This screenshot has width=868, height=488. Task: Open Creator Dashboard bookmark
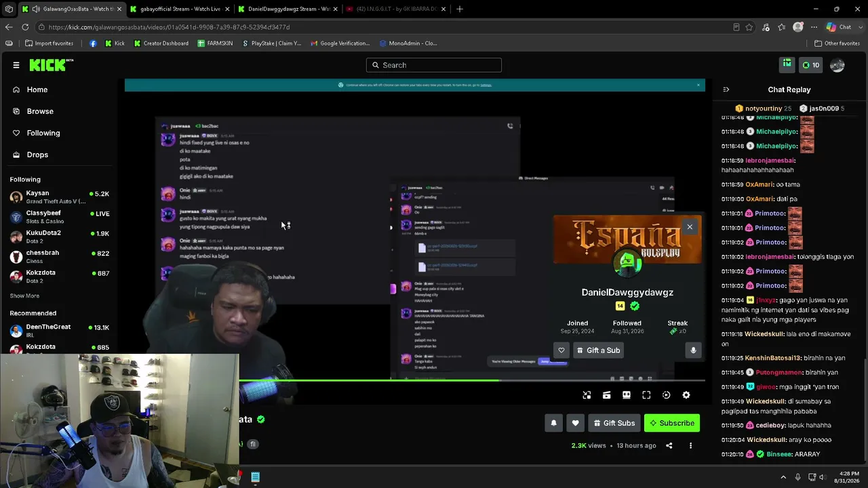[161, 43]
